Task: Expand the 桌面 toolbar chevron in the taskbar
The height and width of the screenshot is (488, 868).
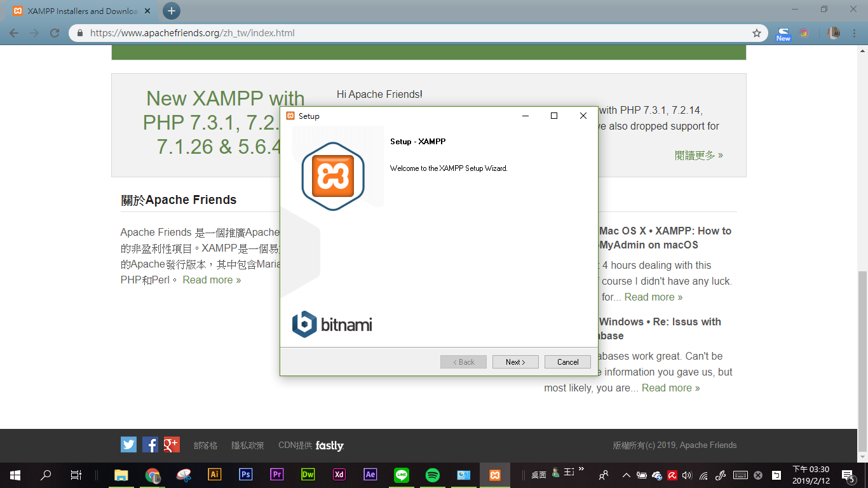Action: [x=581, y=469]
